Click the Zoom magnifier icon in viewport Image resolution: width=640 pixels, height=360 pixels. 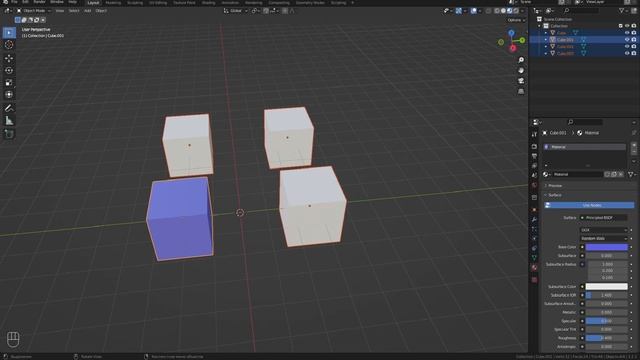point(521,60)
